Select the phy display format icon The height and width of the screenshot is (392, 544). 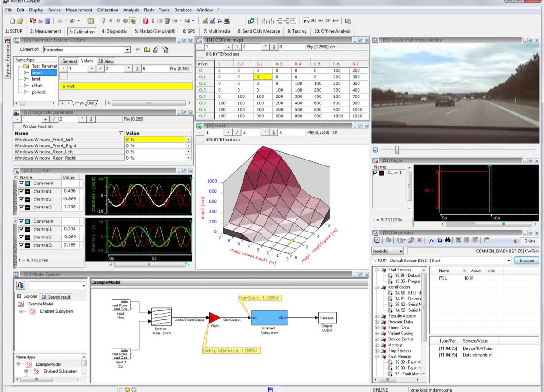pos(307,20)
